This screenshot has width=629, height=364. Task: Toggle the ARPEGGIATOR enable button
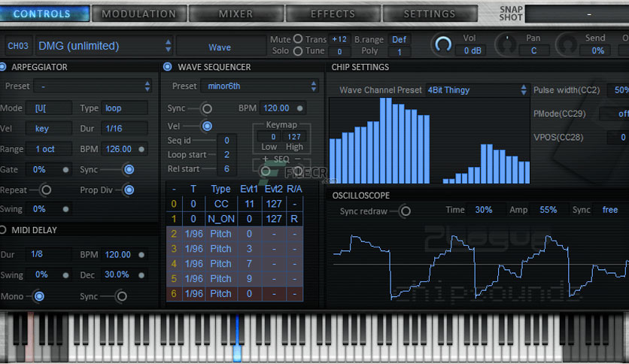2,67
